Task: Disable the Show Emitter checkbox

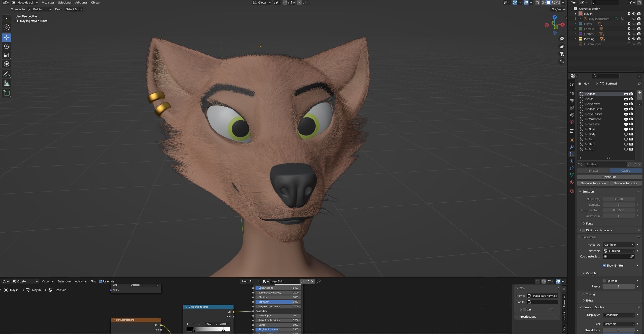Action: tap(604, 266)
